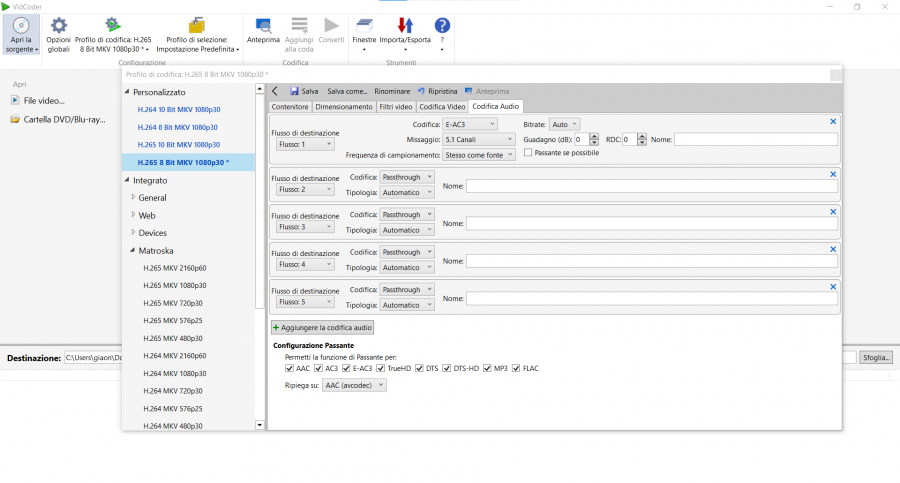Remove audio encoding for Flusso 3
Viewport: 900px width, 483px height.
[x=833, y=212]
